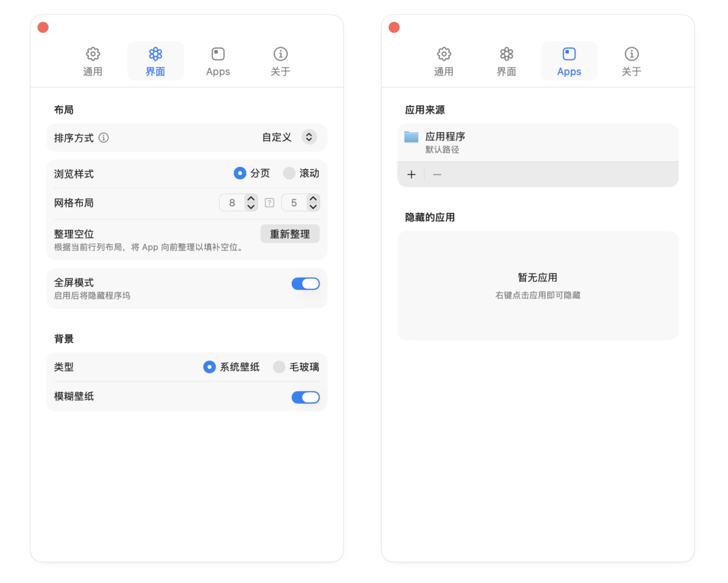This screenshot has height=583, width=728.
Task: Click the Apps icon in the right window
Action: 569,55
